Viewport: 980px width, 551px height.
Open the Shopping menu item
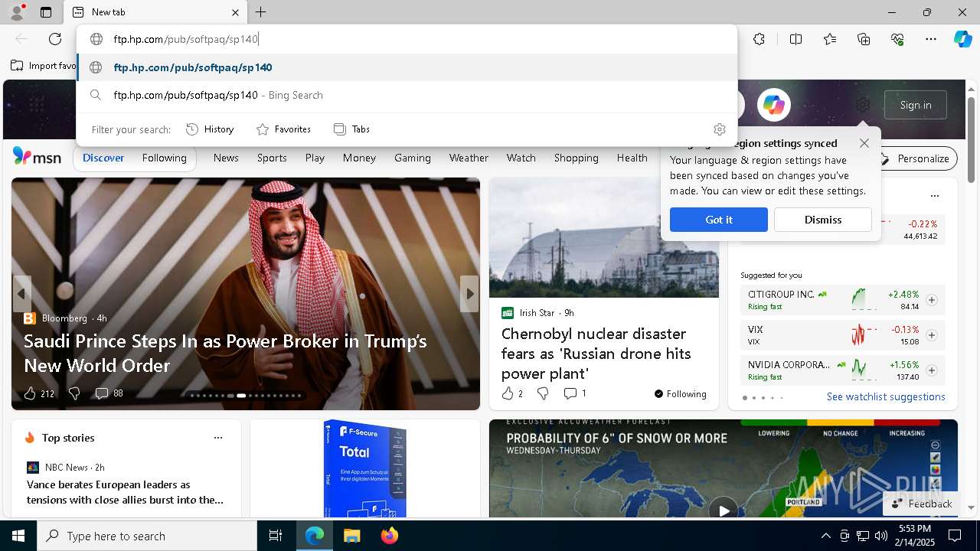(x=577, y=158)
